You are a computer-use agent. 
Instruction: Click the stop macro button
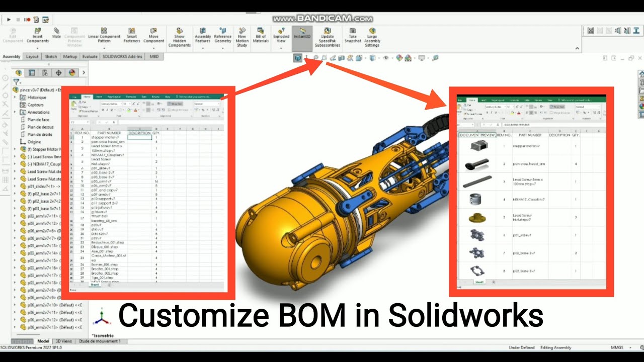pos(18,20)
